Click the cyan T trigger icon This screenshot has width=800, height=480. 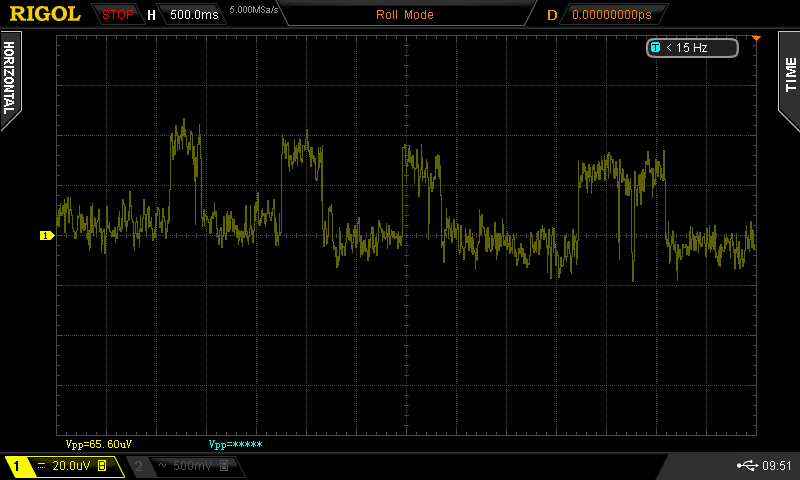point(656,47)
